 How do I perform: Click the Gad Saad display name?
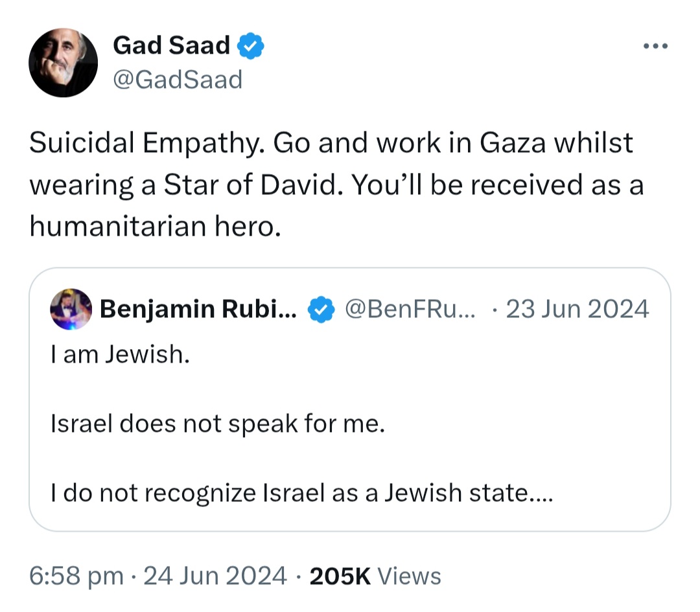point(171,45)
